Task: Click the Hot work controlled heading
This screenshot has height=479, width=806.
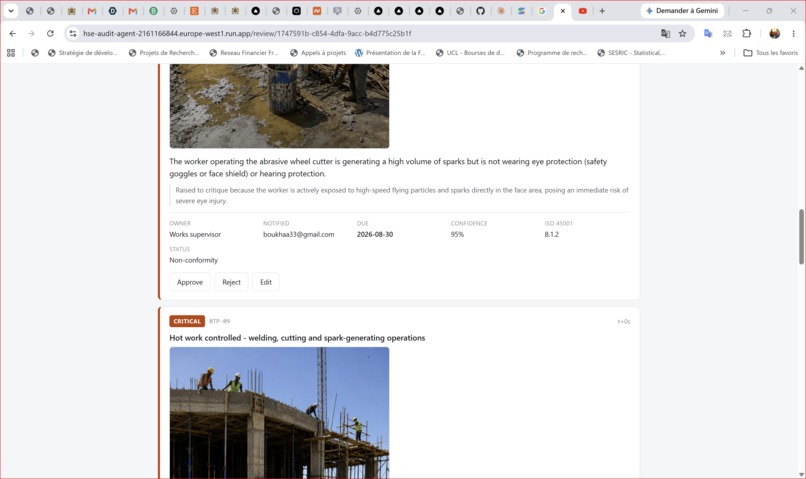Action: tap(297, 338)
